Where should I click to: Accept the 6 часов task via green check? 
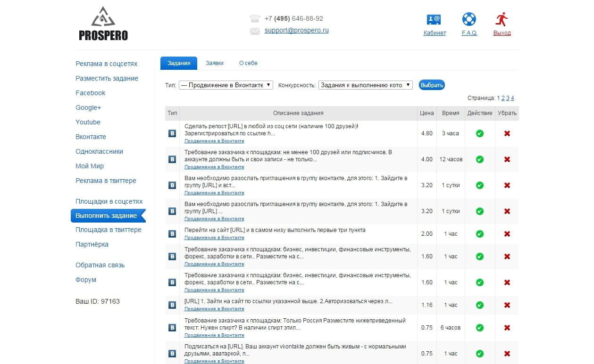[480, 328]
